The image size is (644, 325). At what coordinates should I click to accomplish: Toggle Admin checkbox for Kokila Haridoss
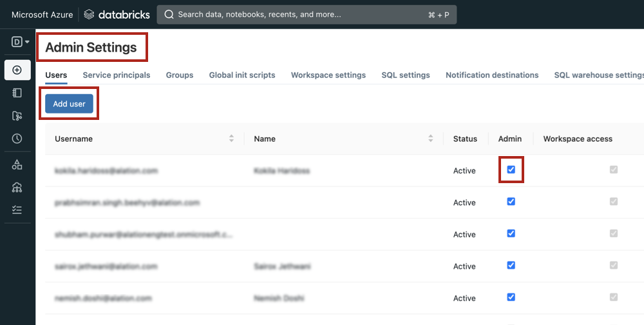[x=511, y=170]
